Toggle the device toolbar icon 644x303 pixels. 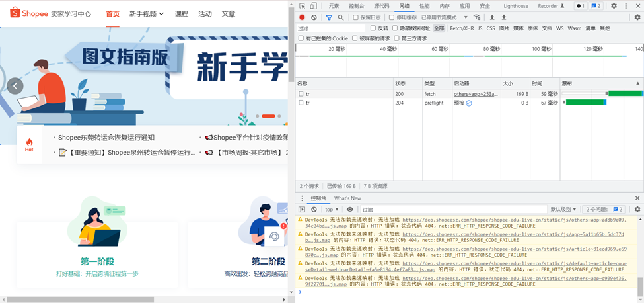313,6
